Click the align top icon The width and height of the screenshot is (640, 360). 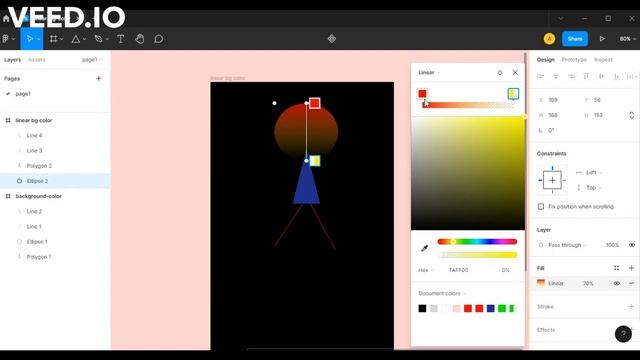point(586,76)
